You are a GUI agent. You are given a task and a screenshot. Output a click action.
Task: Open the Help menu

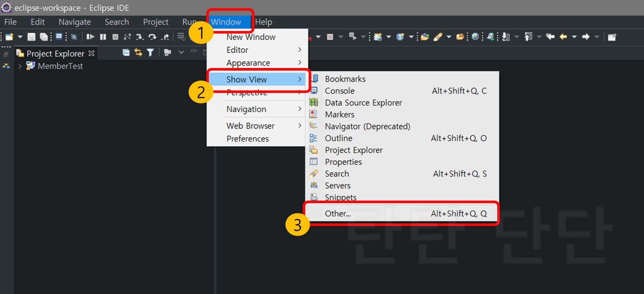coord(263,22)
